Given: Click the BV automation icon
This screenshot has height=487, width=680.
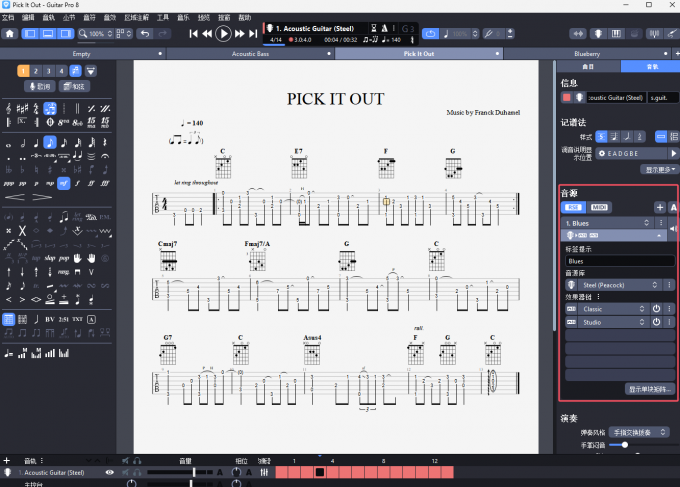Looking at the screenshot, I should pyautogui.click(x=50, y=320).
